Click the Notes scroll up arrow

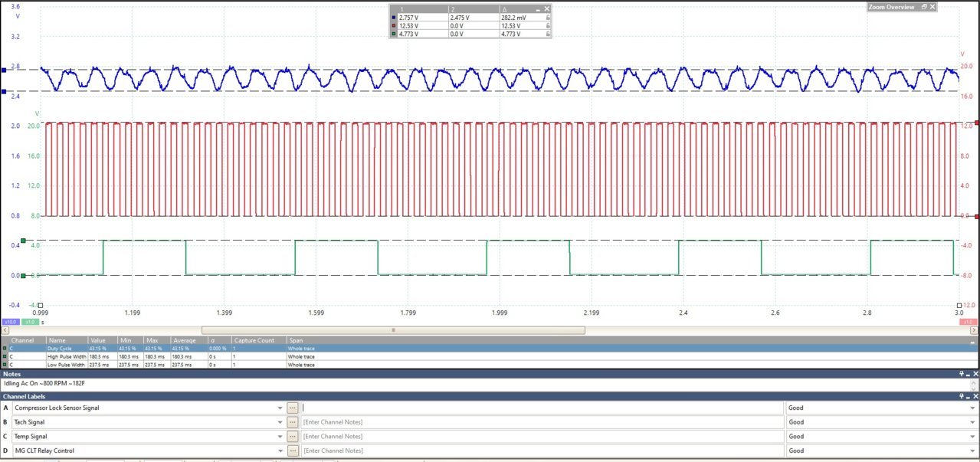coord(975,382)
